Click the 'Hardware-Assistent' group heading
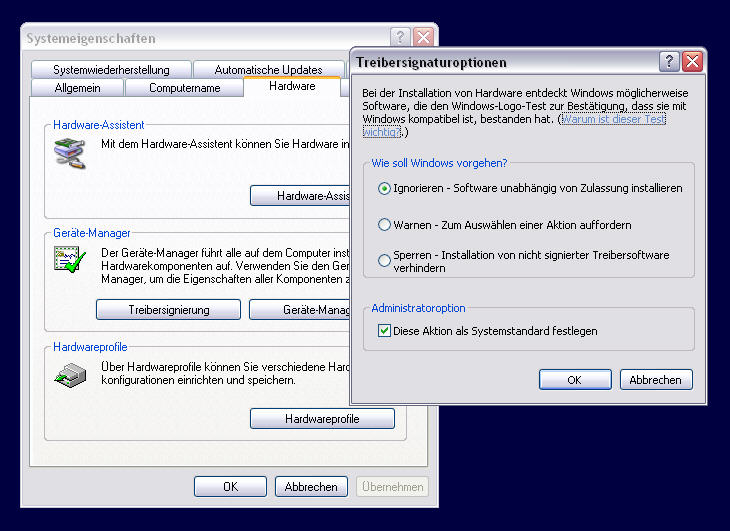This screenshot has height=531, width=730. (99, 125)
